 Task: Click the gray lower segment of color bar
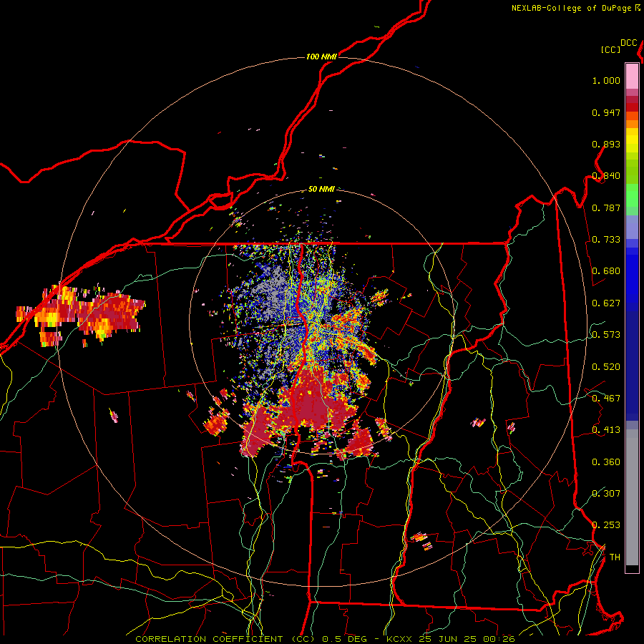(632, 497)
